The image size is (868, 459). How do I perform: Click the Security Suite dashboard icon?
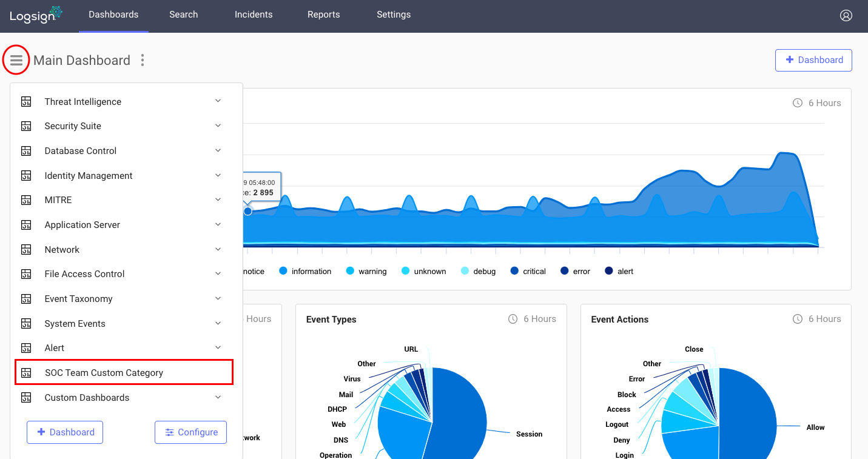tap(26, 126)
